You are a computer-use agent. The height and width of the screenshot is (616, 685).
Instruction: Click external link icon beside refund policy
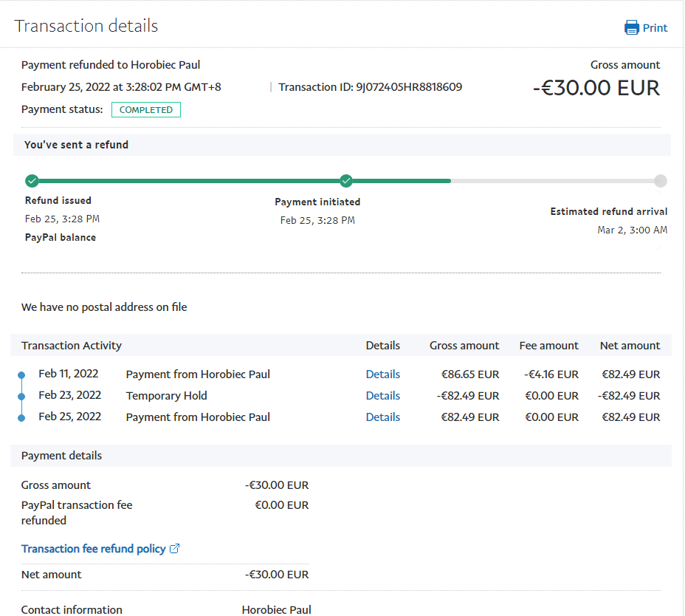(175, 549)
